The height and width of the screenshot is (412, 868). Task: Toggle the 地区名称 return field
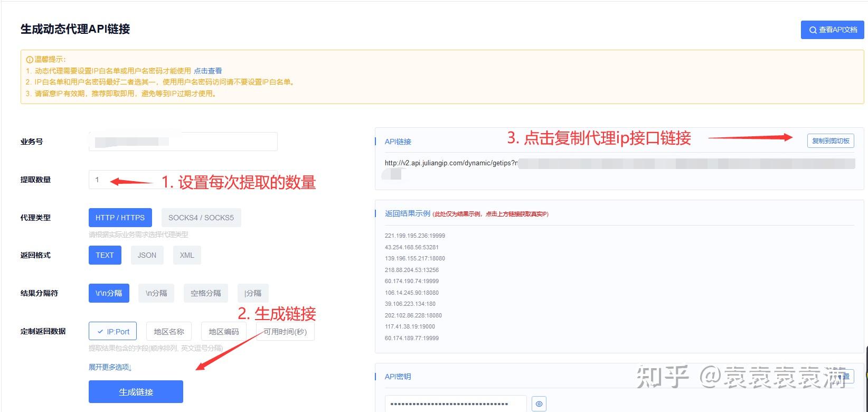pos(169,332)
